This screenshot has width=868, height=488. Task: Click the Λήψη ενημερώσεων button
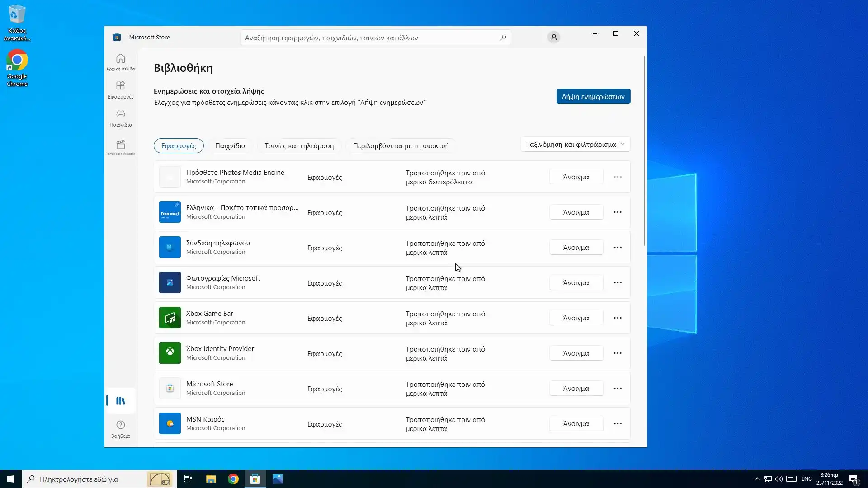tap(593, 97)
